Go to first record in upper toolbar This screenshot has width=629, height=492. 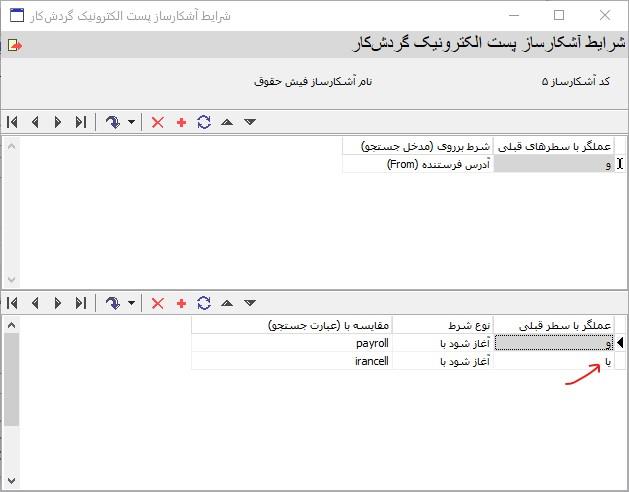pyautogui.click(x=12, y=122)
